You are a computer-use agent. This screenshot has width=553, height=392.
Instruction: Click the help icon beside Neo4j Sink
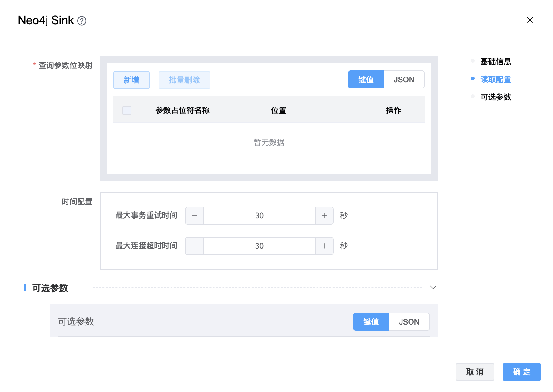pos(82,21)
